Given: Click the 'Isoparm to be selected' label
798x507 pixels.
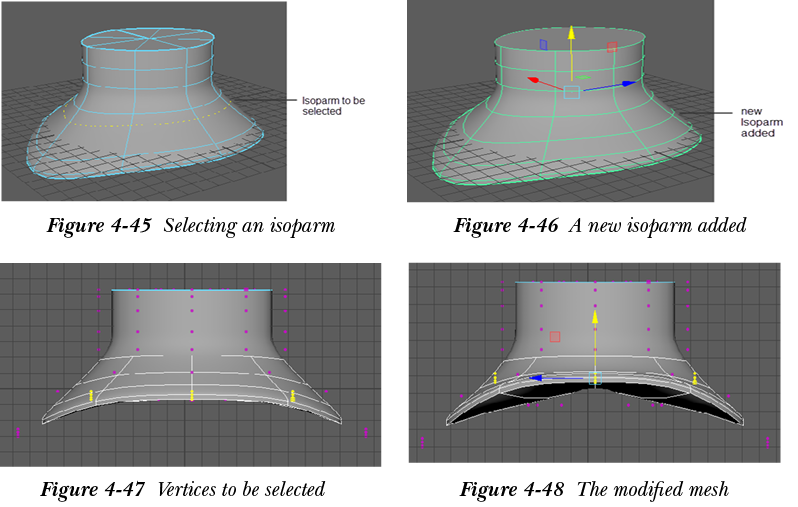Looking at the screenshot, I should pos(321,106).
